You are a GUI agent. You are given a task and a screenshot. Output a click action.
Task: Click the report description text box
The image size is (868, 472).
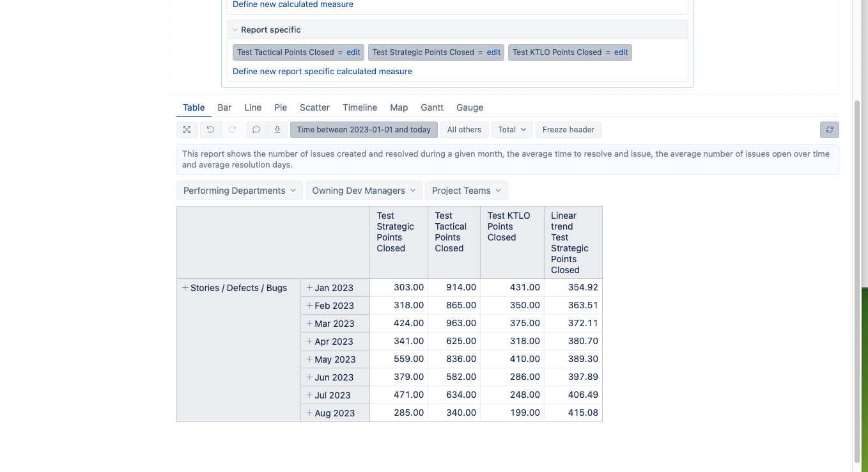508,159
